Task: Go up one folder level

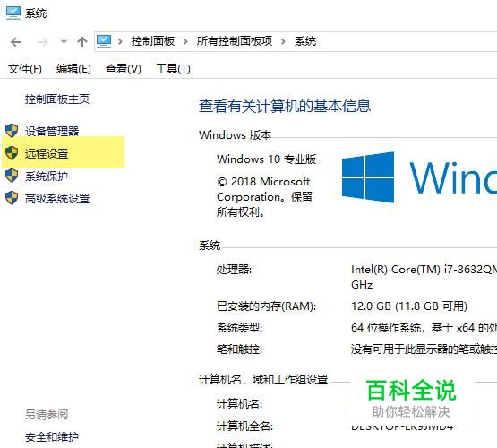Action: (x=82, y=41)
